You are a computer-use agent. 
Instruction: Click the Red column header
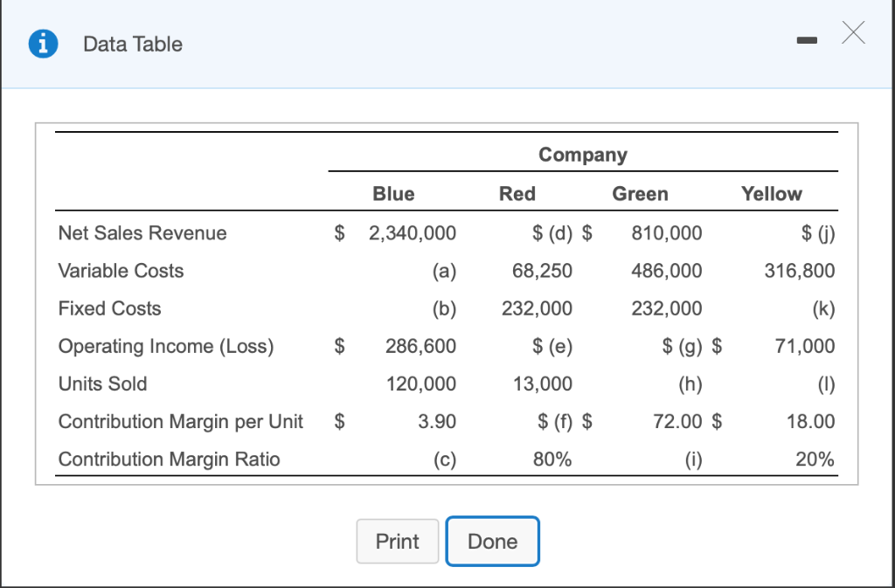point(517,194)
